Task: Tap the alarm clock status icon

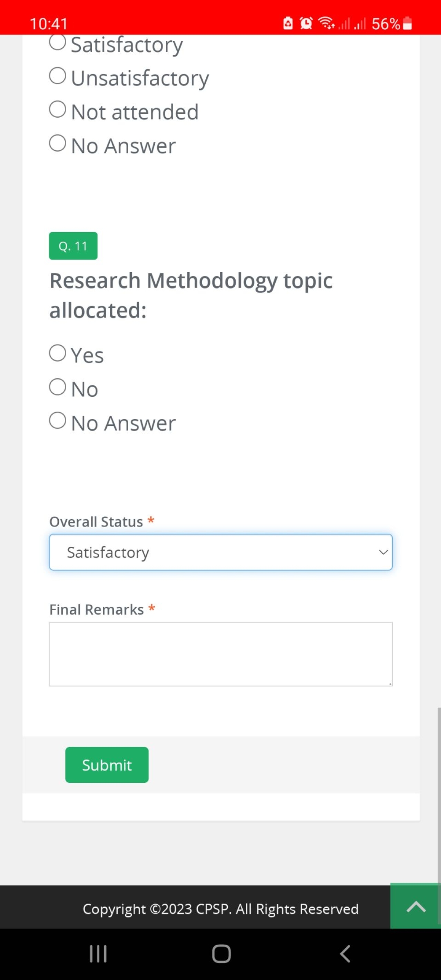Action: tap(306, 23)
